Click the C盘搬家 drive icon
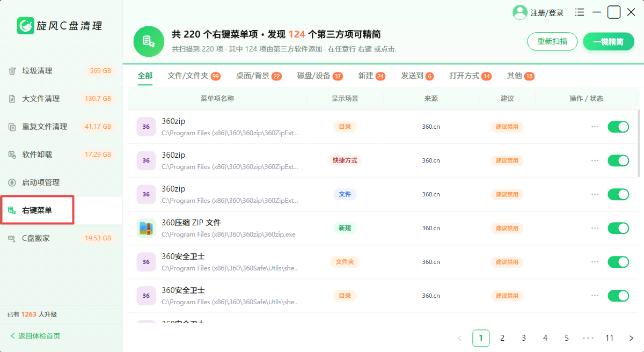The image size is (644, 352). coord(12,238)
